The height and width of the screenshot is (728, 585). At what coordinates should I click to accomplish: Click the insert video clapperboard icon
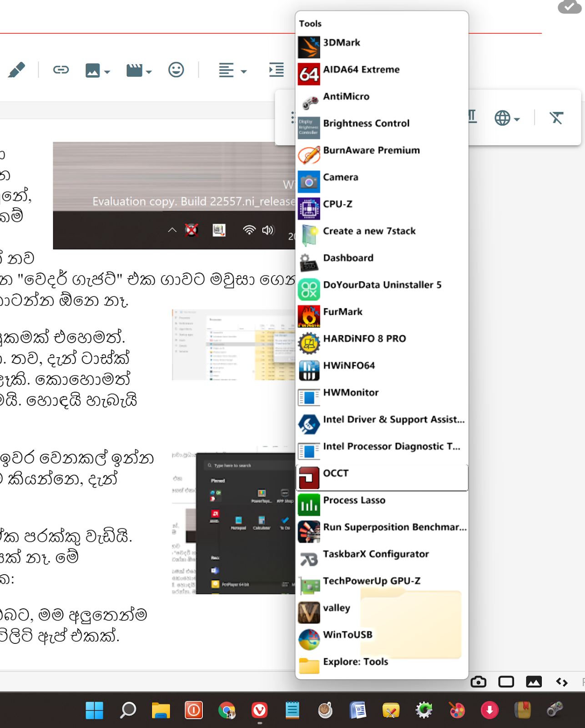coord(134,71)
